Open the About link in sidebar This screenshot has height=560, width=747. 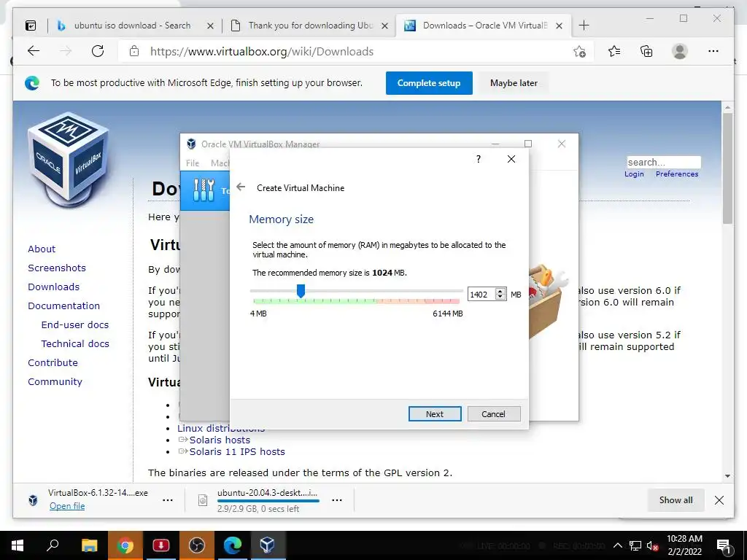click(x=42, y=249)
